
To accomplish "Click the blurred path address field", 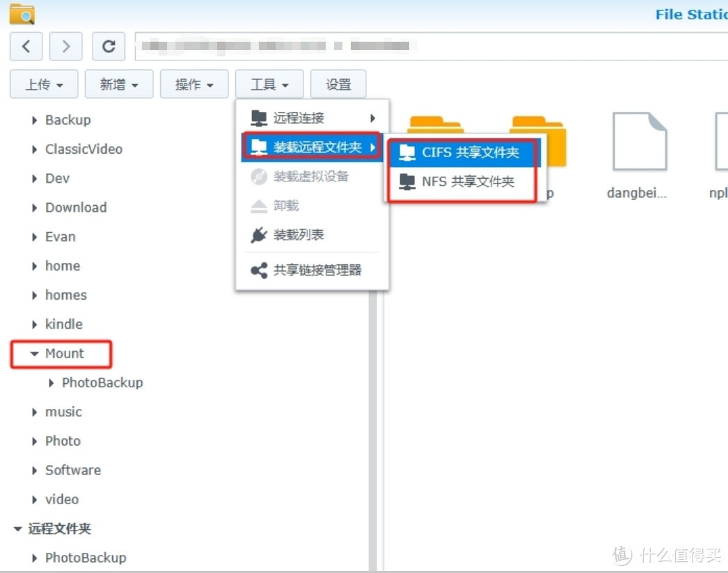I will tap(431, 47).
